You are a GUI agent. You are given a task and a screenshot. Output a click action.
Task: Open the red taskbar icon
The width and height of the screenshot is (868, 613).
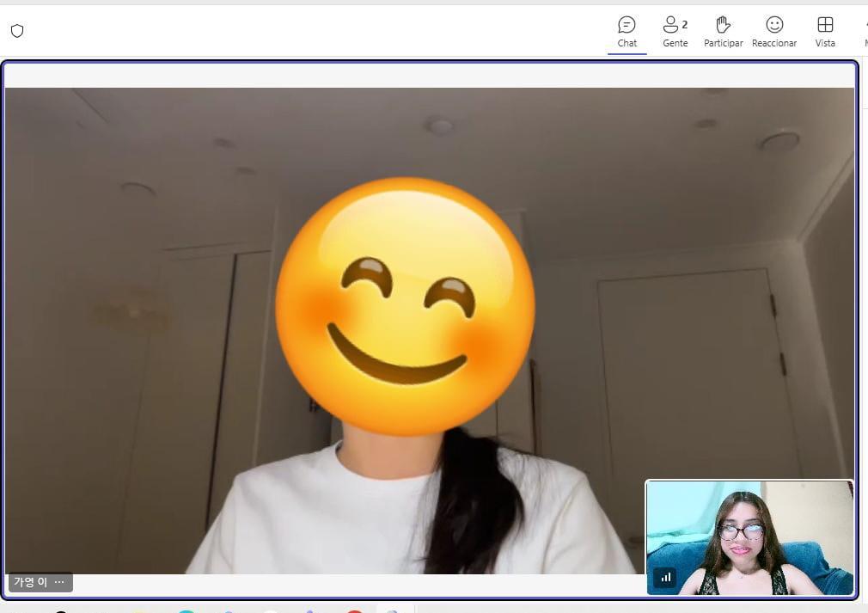click(354, 610)
